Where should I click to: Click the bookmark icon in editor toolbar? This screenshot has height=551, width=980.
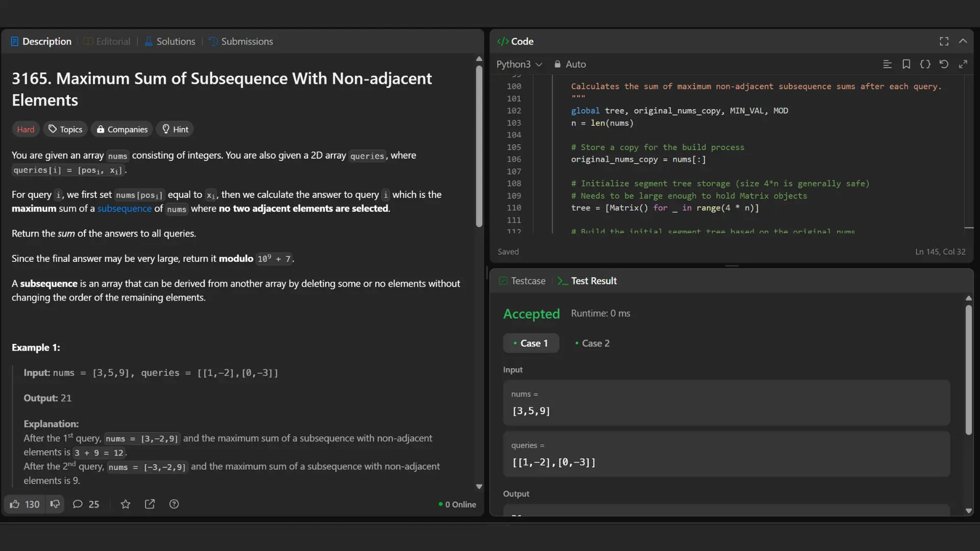906,64
